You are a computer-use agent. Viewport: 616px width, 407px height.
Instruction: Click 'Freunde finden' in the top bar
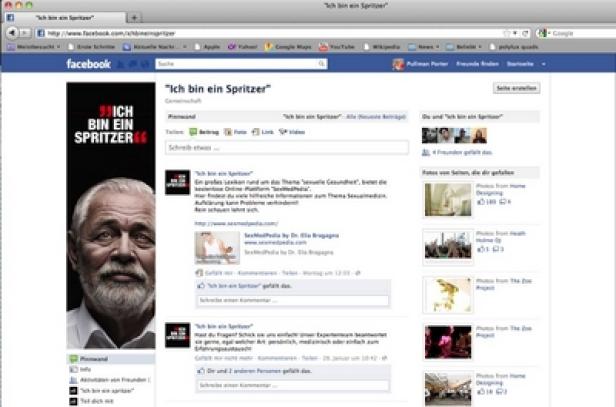click(477, 64)
